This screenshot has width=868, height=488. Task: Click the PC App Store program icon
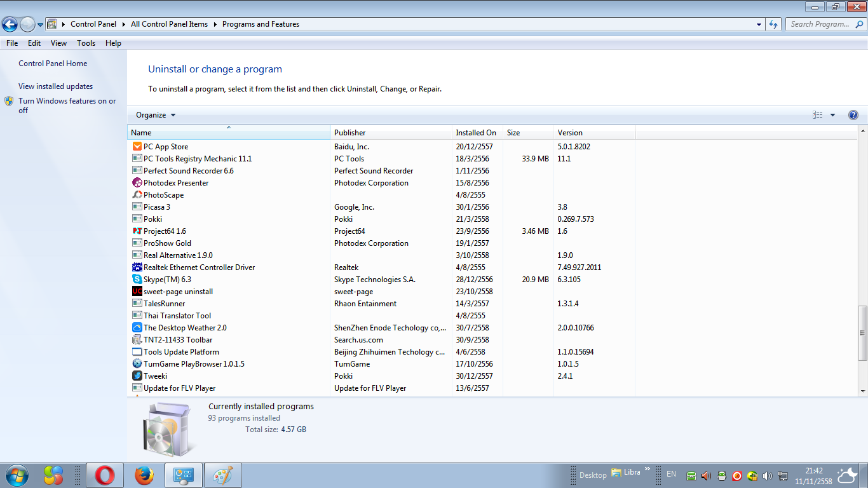pos(137,147)
